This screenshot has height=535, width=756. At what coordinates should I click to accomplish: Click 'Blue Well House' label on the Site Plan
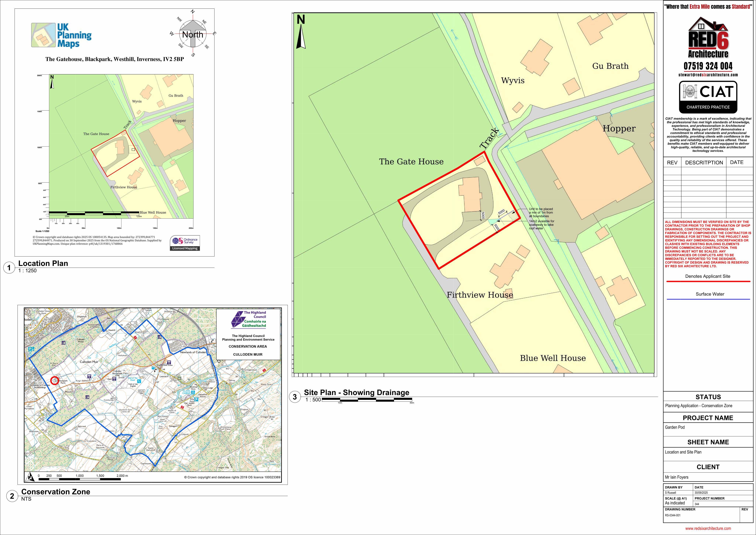(x=553, y=358)
